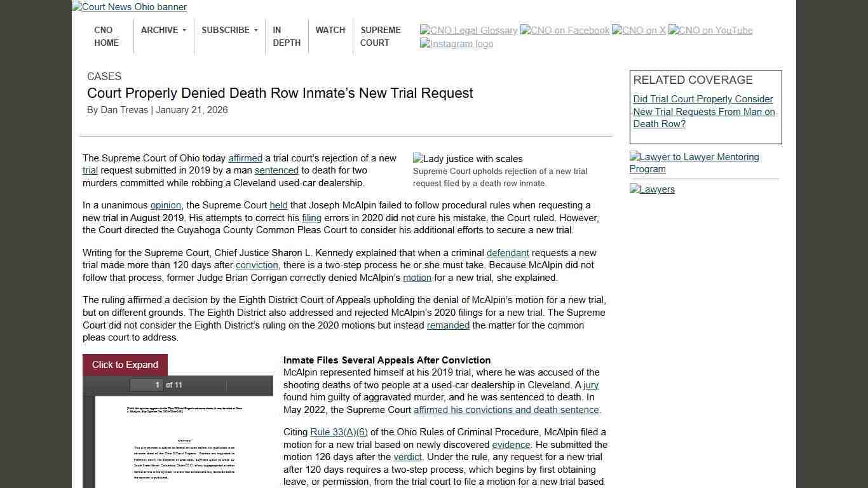This screenshot has width=868, height=488.
Task: Follow the Rule 33(A)(6) link
Action: pos(339,432)
